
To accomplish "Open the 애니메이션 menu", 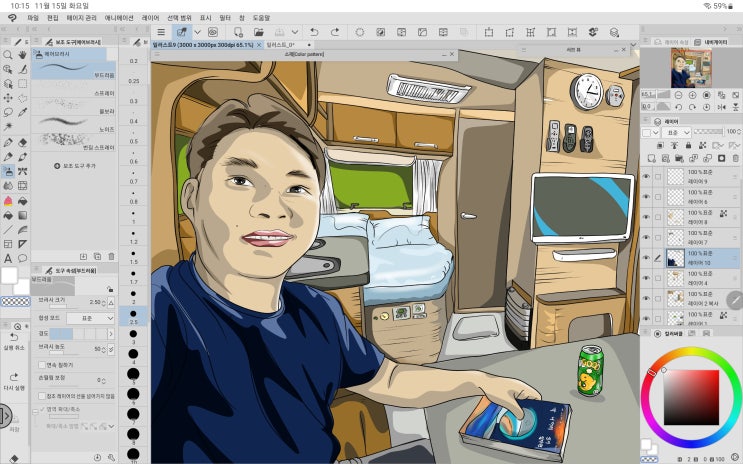I will (x=119, y=18).
